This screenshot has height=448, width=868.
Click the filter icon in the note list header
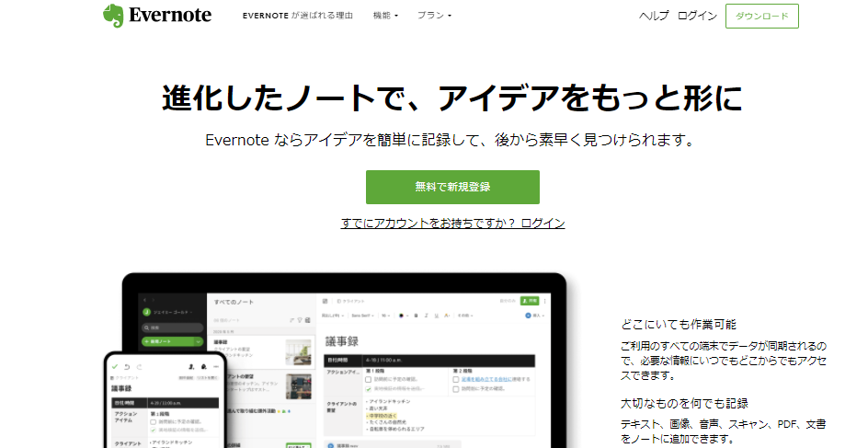tap(300, 320)
